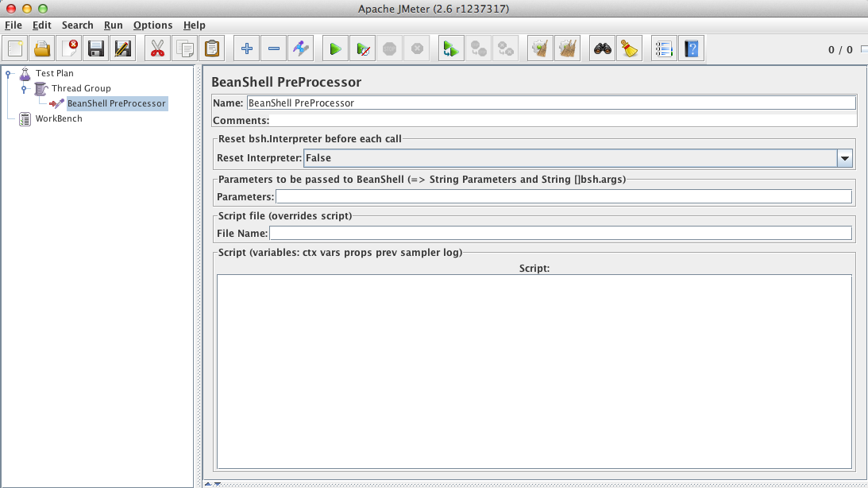Image resolution: width=868 pixels, height=488 pixels.
Task: Click inside the Script text area
Action: (534, 372)
